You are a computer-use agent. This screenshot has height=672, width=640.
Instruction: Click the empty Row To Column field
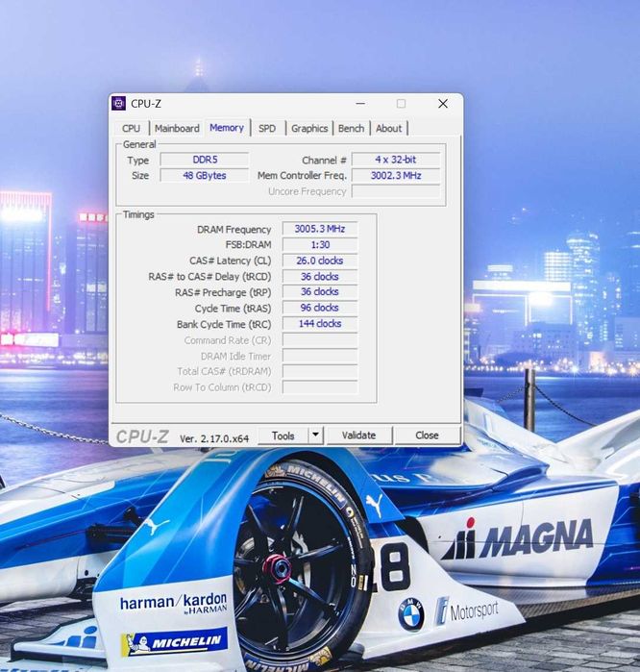[320, 387]
